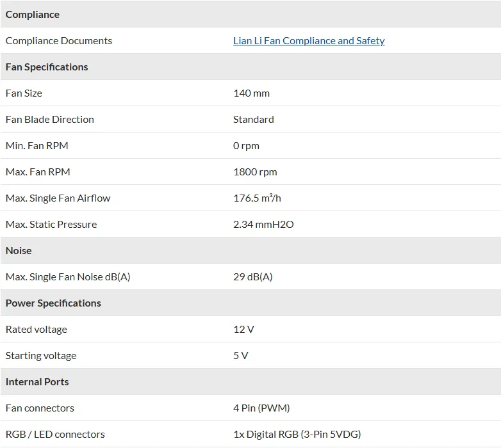This screenshot has width=501, height=448.
Task: Click the 176.5 m³/h airflow value
Action: [x=257, y=198]
